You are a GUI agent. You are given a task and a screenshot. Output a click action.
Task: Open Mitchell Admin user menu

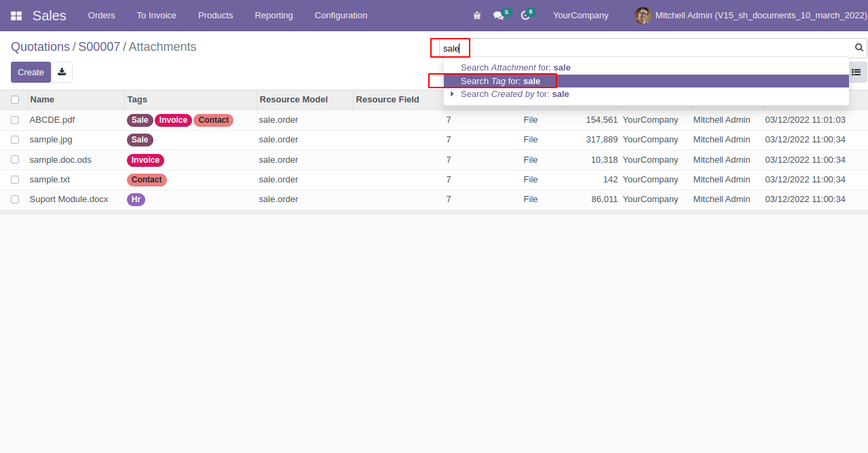[x=751, y=16]
